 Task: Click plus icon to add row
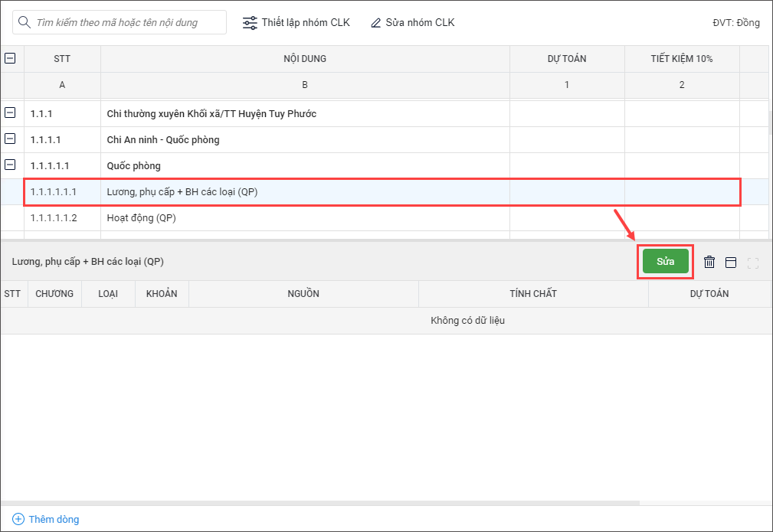18,519
